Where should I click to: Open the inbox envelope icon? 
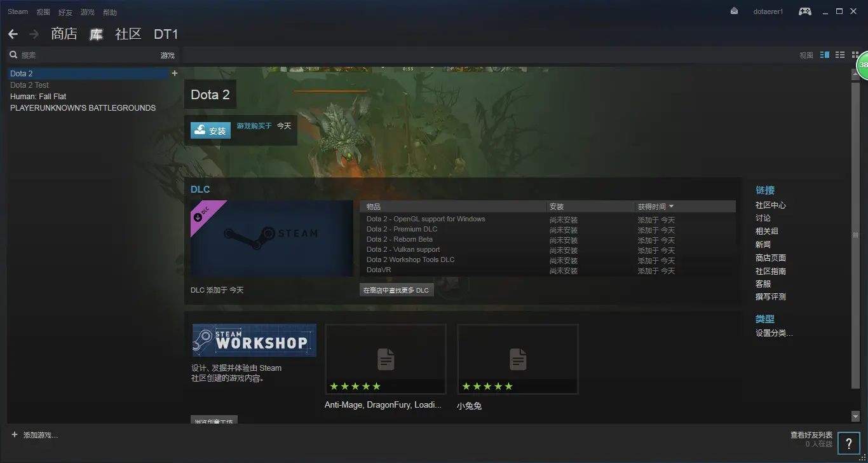(x=735, y=11)
